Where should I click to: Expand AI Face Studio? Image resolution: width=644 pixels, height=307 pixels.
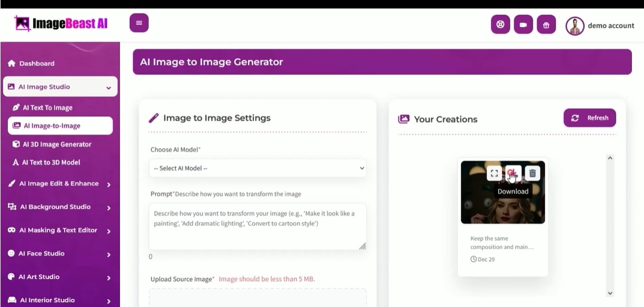coord(60,254)
